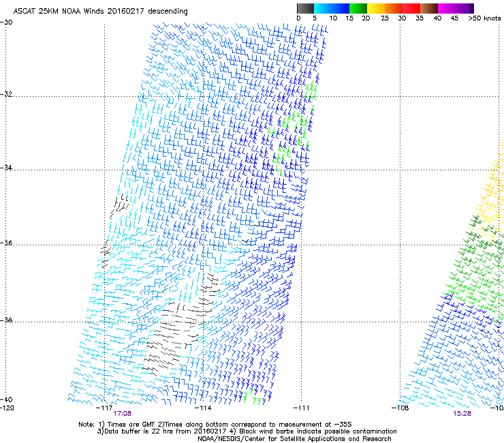Click the purple 15:28 swath time

click(462, 414)
